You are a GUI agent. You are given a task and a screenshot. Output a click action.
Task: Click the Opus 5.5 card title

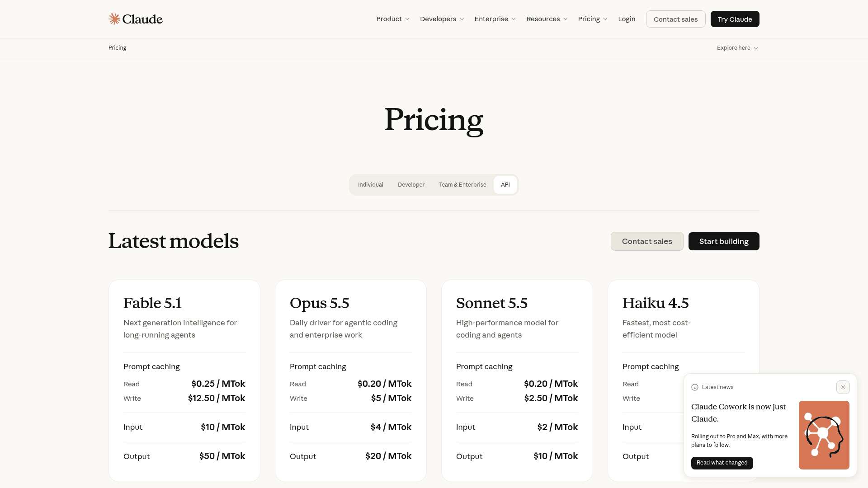[x=319, y=303]
